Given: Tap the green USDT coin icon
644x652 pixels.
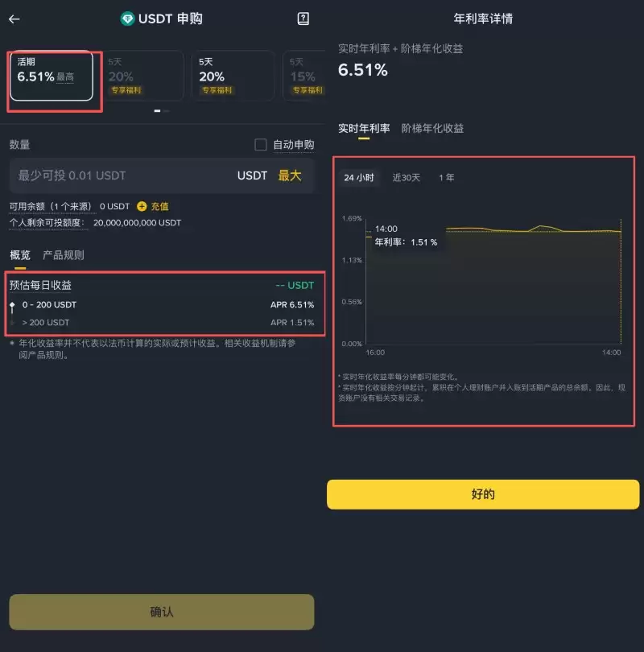Looking at the screenshot, I should tap(127, 19).
